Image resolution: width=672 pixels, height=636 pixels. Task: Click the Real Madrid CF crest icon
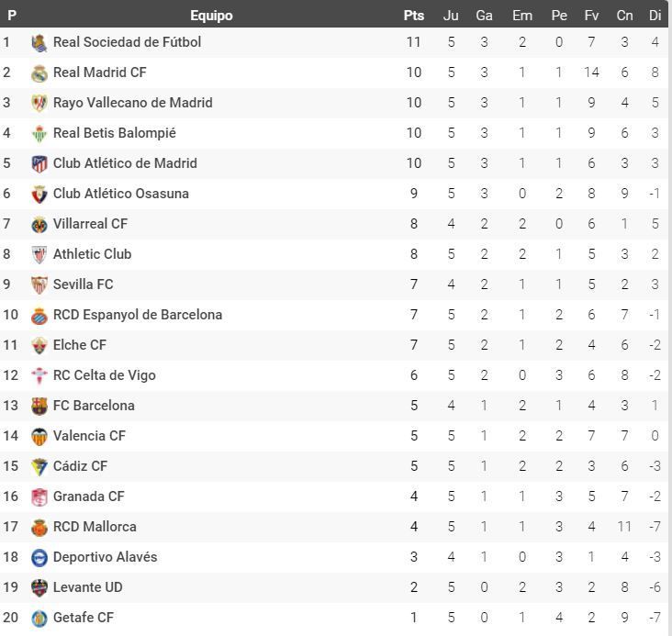39,73
